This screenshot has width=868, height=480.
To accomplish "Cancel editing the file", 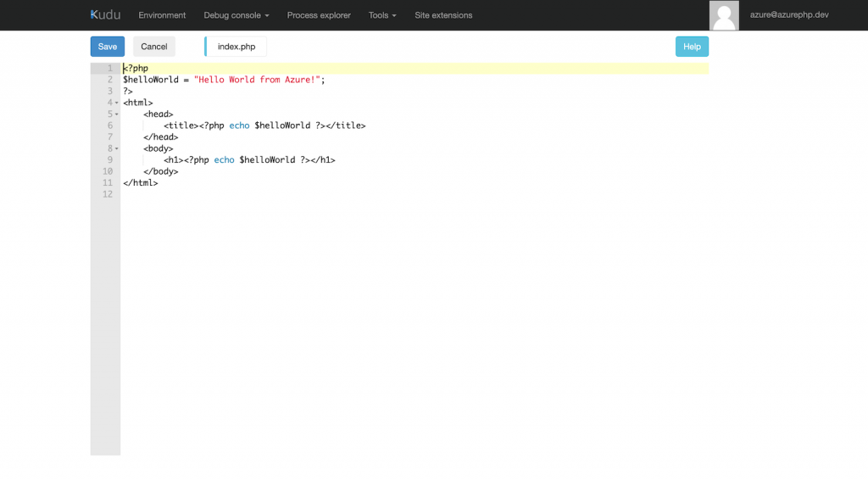I will click(x=154, y=47).
